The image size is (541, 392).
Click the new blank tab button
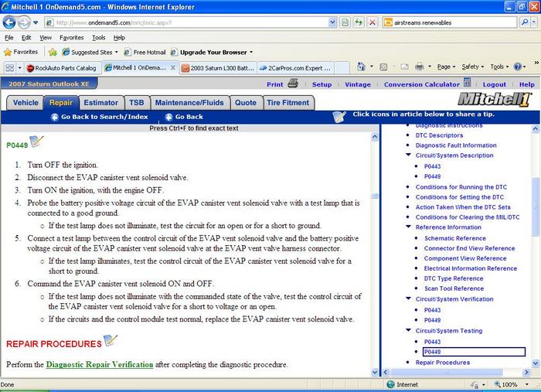point(342,68)
